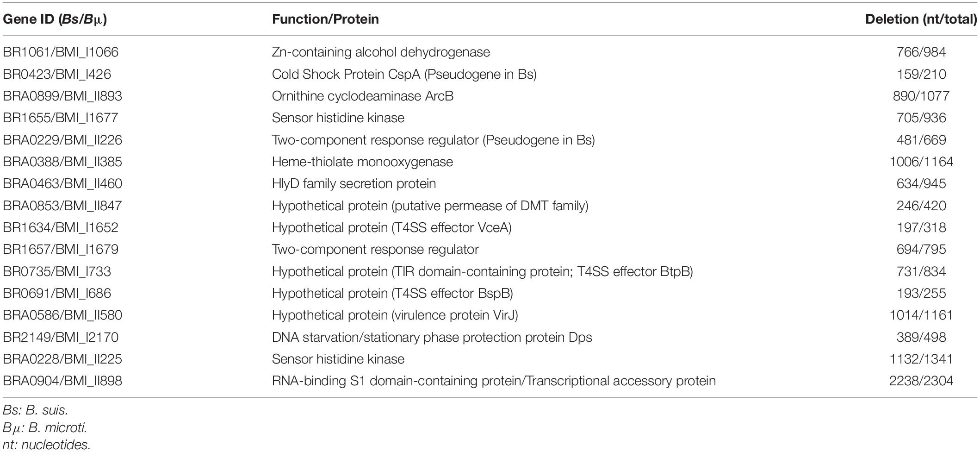The width and height of the screenshot is (980, 452).
Task: Click the virulence protein VirJ entry
Action: [x=395, y=315]
